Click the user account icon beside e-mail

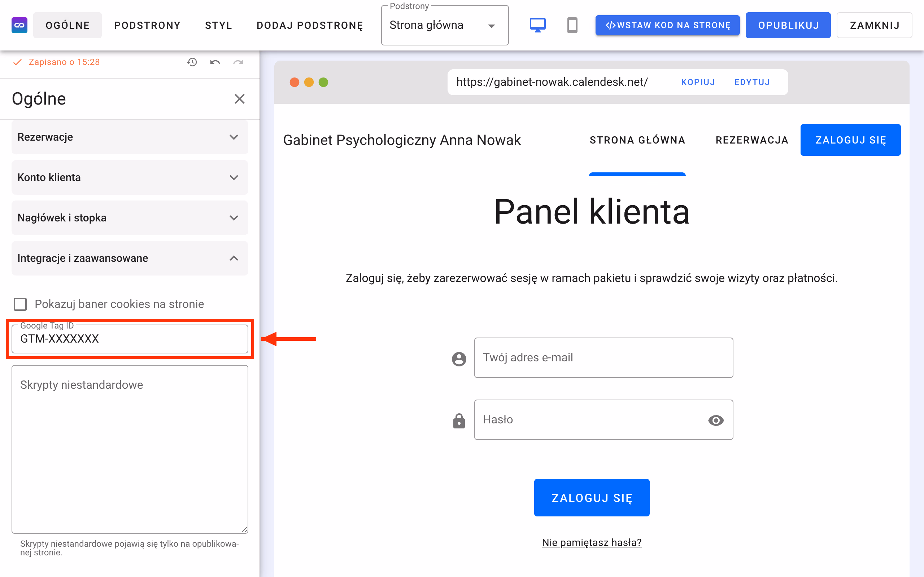pyautogui.click(x=459, y=359)
